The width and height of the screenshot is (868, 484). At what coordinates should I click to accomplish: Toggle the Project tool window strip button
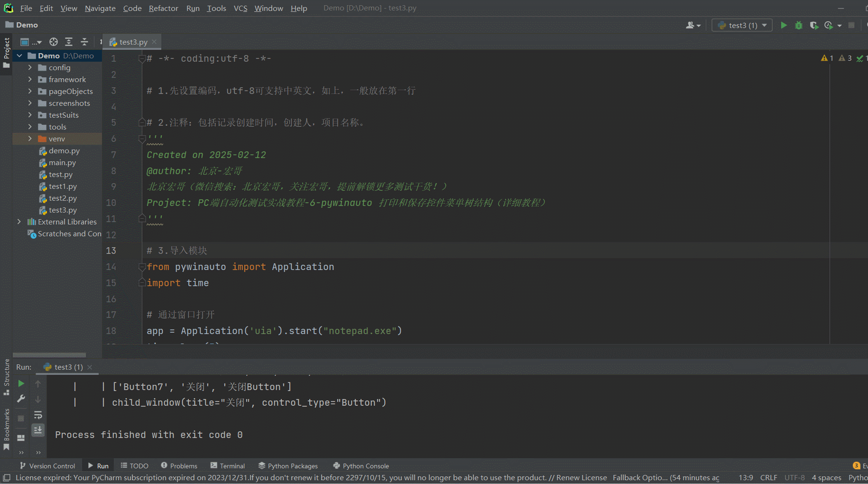(x=6, y=52)
